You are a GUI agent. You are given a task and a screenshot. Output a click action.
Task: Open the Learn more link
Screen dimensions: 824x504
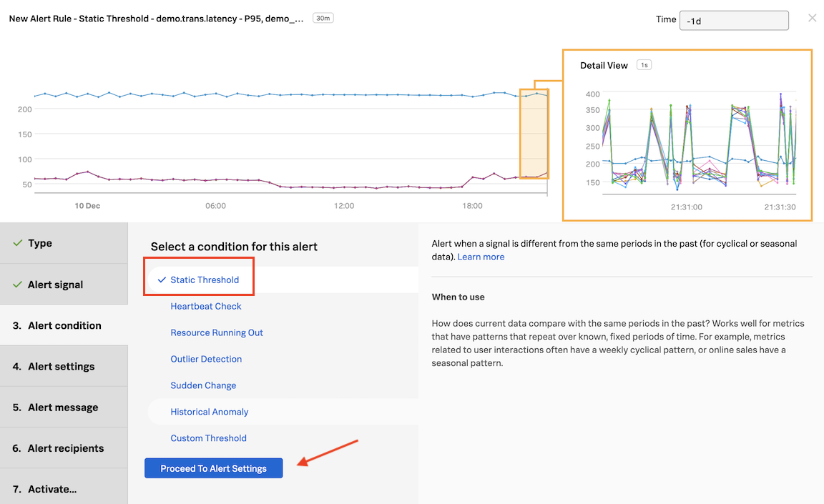point(481,257)
